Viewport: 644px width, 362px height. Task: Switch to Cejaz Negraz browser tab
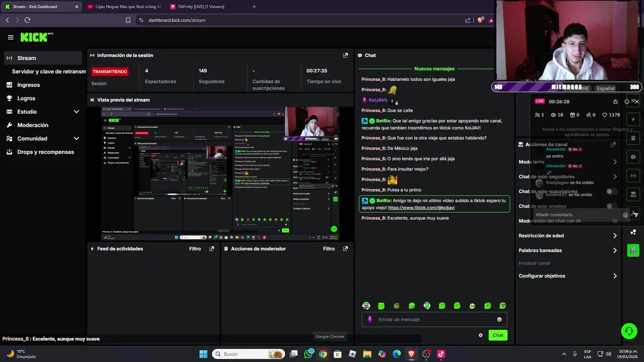click(123, 7)
